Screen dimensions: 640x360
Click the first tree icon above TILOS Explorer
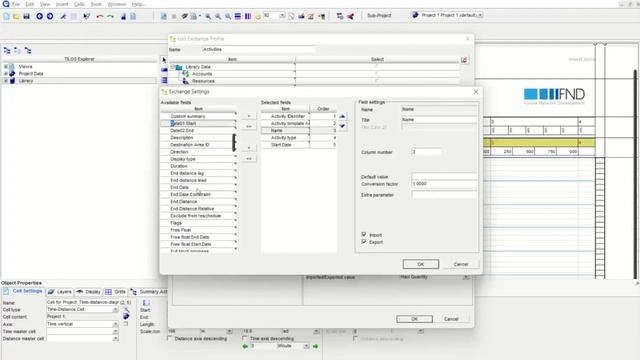tap(7, 51)
